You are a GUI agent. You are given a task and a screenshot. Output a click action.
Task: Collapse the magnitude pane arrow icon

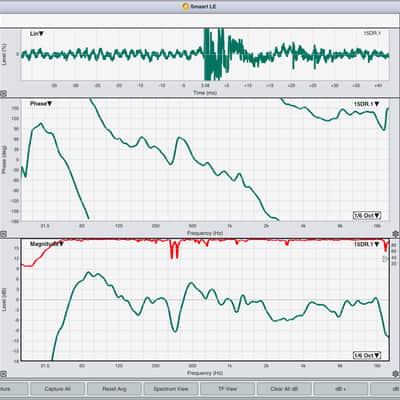(3, 374)
